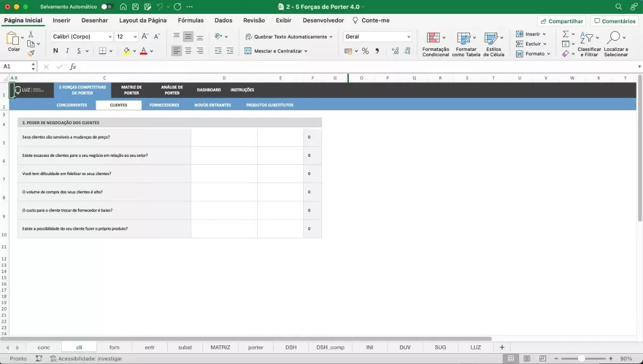Apply bold with the N button
The height and width of the screenshot is (364, 643).
point(56,51)
